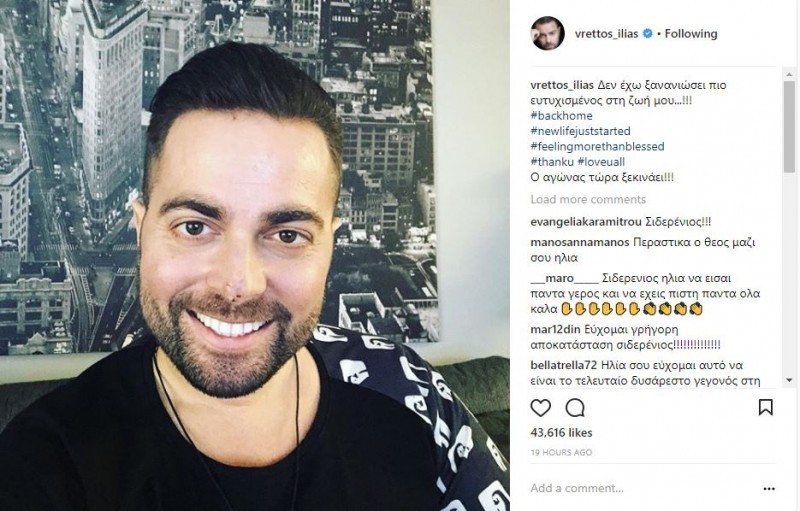Click the Add a comment field
800x511 pixels.
tap(643, 489)
